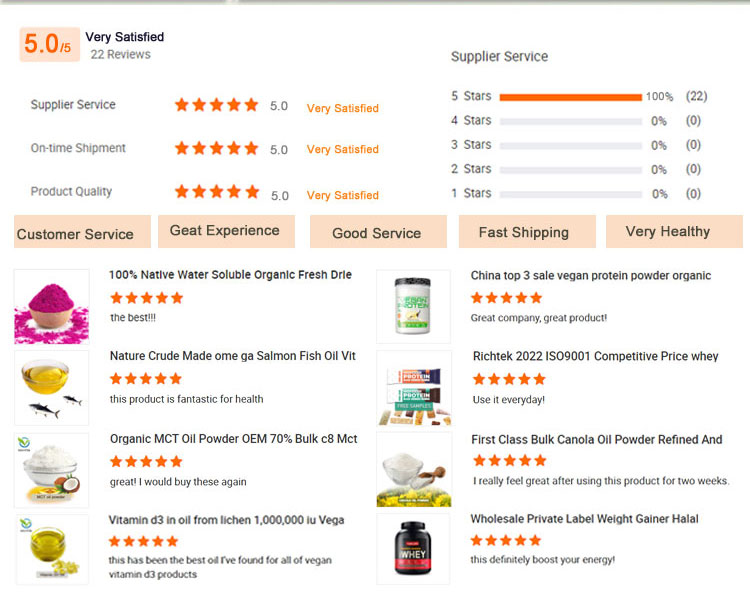The image size is (750, 601).
Task: Select the Geat Experience review tag
Action: pos(225,231)
